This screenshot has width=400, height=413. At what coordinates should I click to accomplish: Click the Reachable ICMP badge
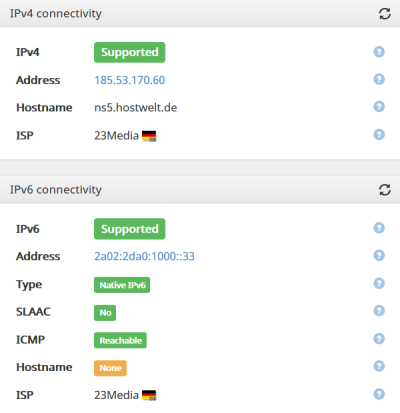point(120,340)
